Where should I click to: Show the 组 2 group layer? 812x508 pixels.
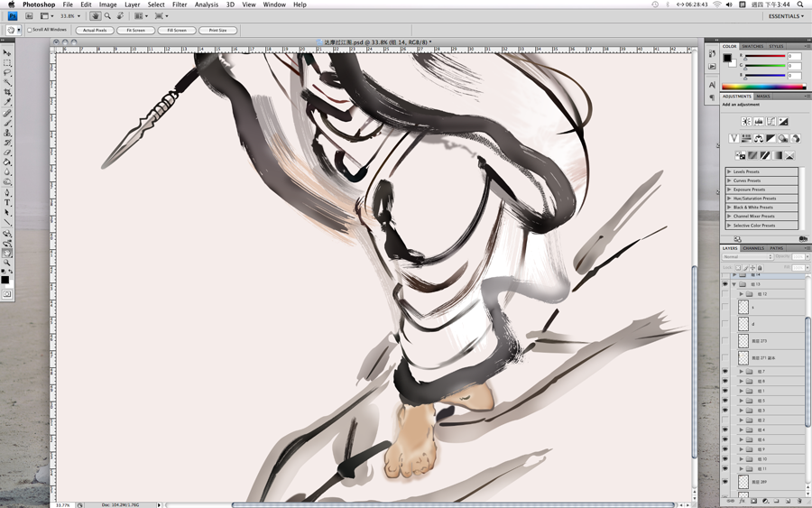[x=725, y=420]
